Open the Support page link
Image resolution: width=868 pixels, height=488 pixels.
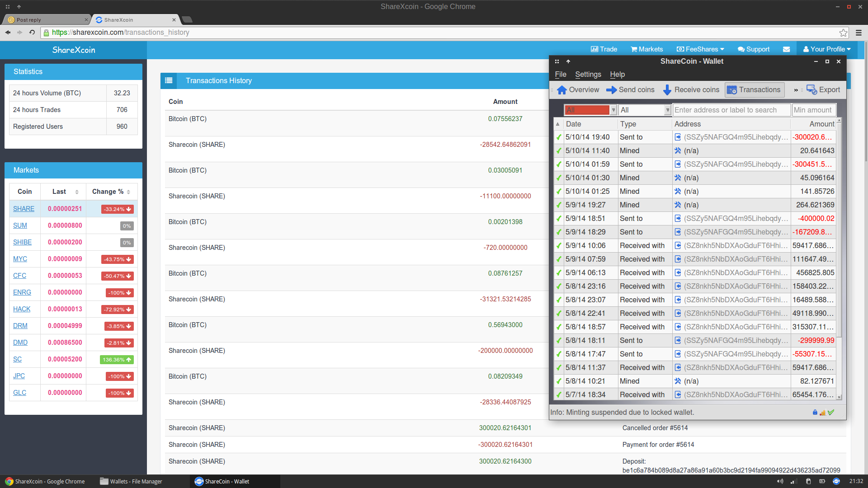[753, 49]
